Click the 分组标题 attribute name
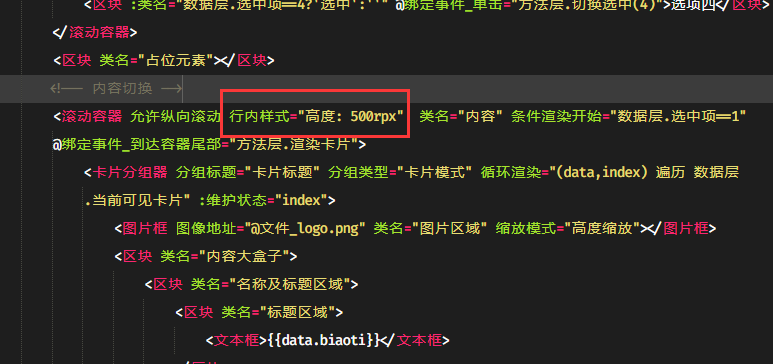The height and width of the screenshot is (364, 773). tap(206, 173)
